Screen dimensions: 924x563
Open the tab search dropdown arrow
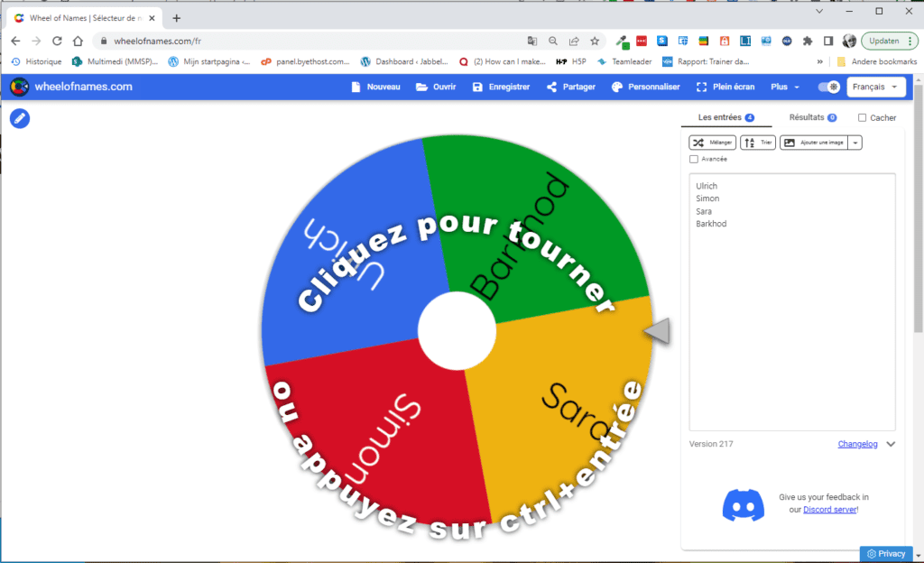pyautogui.click(x=819, y=11)
